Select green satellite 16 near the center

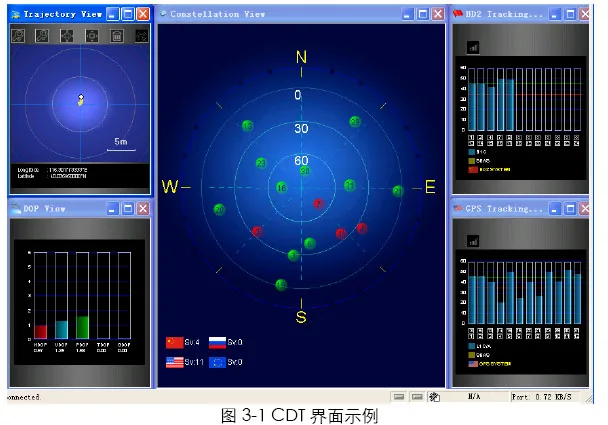click(x=282, y=188)
